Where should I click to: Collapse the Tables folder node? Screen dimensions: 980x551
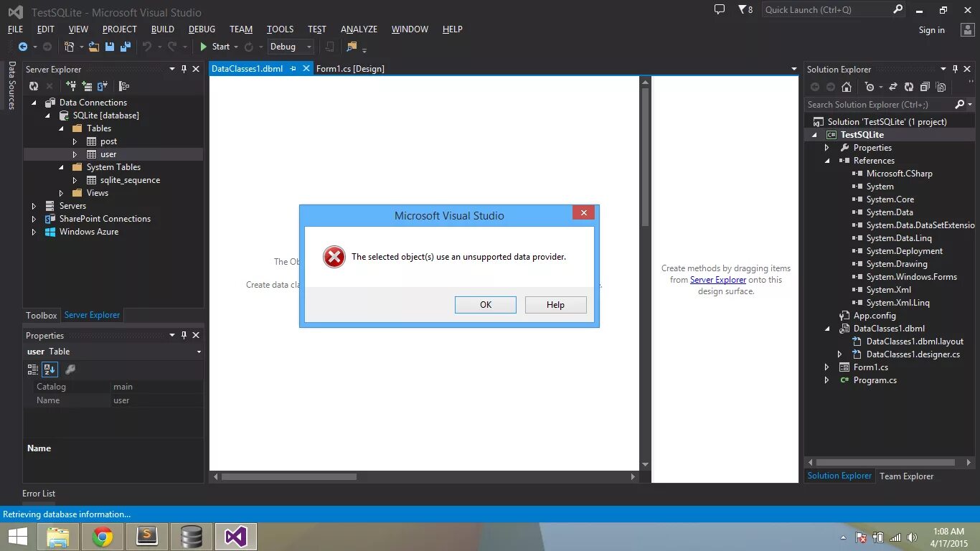click(x=61, y=128)
